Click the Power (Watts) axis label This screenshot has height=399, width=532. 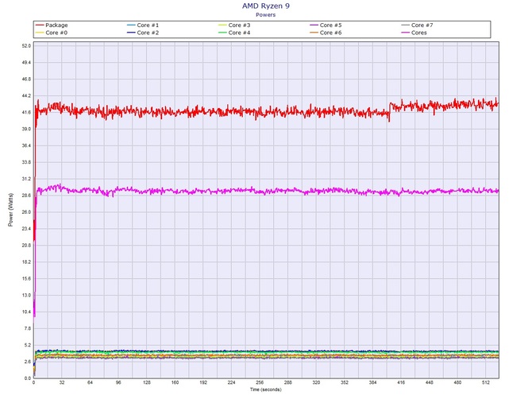[x=10, y=210]
